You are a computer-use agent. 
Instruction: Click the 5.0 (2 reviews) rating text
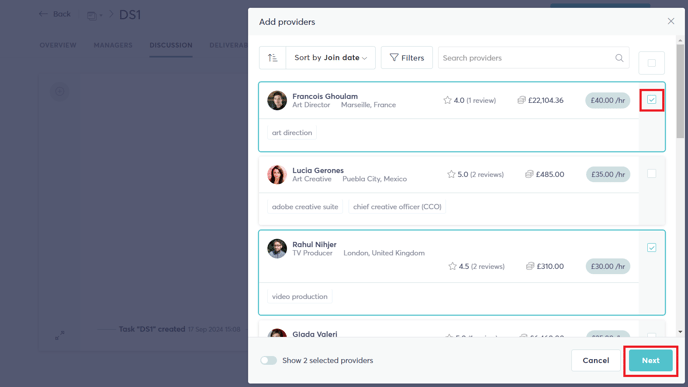[x=480, y=174]
